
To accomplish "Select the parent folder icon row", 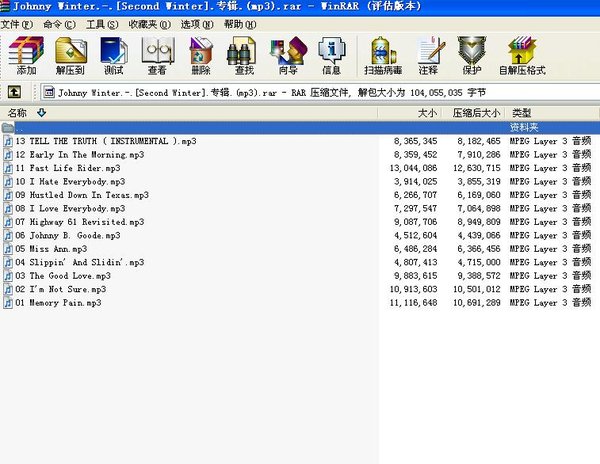I will click(x=8, y=127).
